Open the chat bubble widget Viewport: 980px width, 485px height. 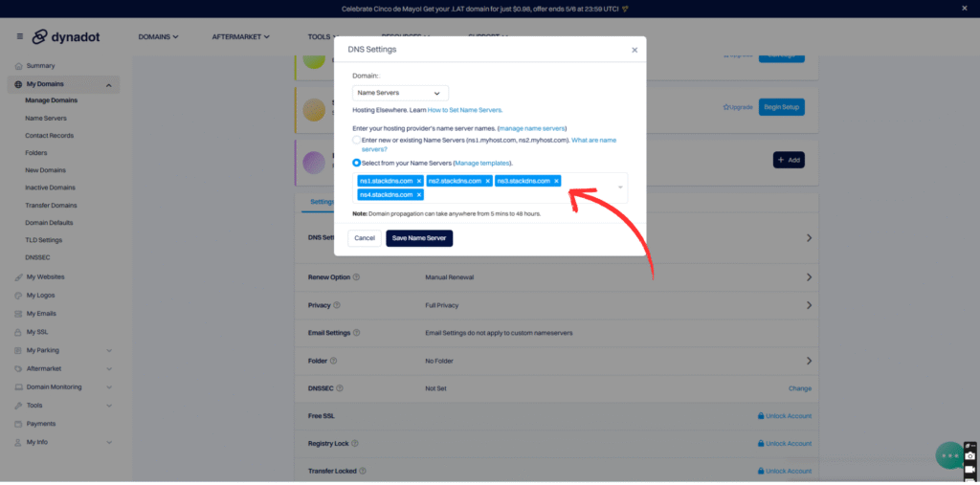950,455
